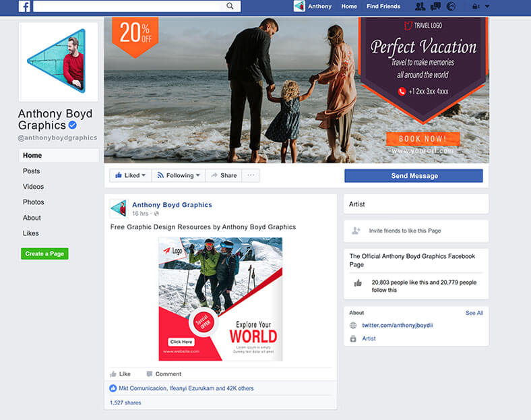Image resolution: width=531 pixels, height=420 pixels.
Task: Open the messages icon in top bar
Action: pyautogui.click(x=435, y=6)
